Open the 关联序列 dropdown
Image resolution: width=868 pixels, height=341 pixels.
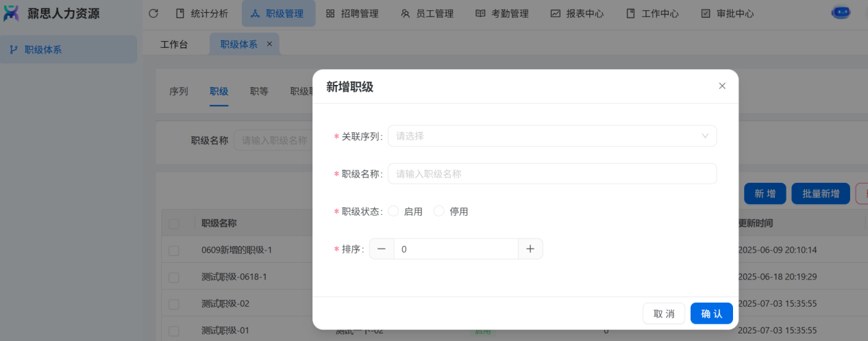pyautogui.click(x=551, y=136)
